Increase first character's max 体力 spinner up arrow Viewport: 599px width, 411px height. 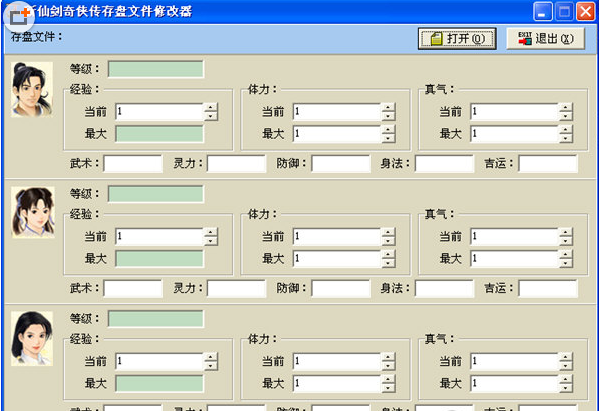pos(388,129)
